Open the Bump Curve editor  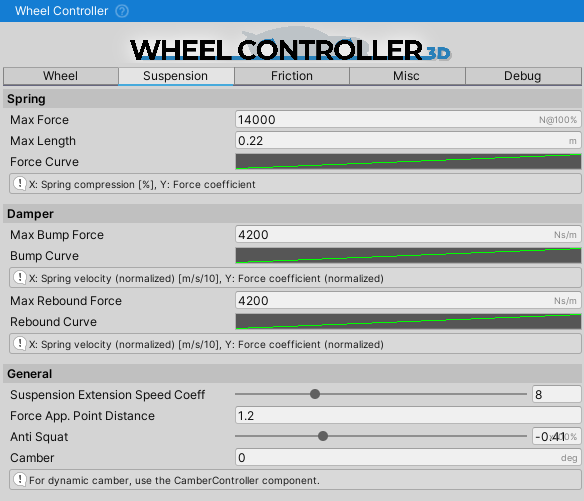coord(408,256)
